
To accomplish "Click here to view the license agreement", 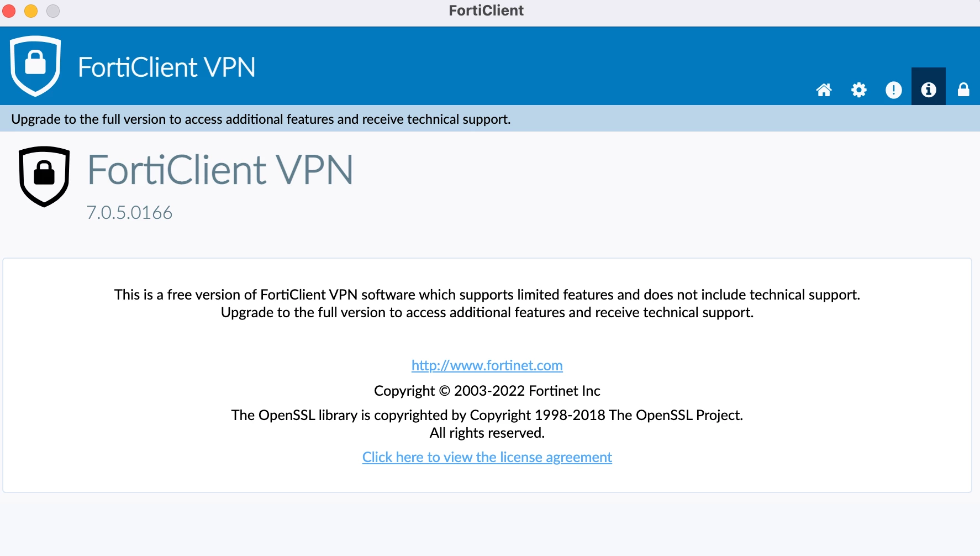I will (487, 457).
